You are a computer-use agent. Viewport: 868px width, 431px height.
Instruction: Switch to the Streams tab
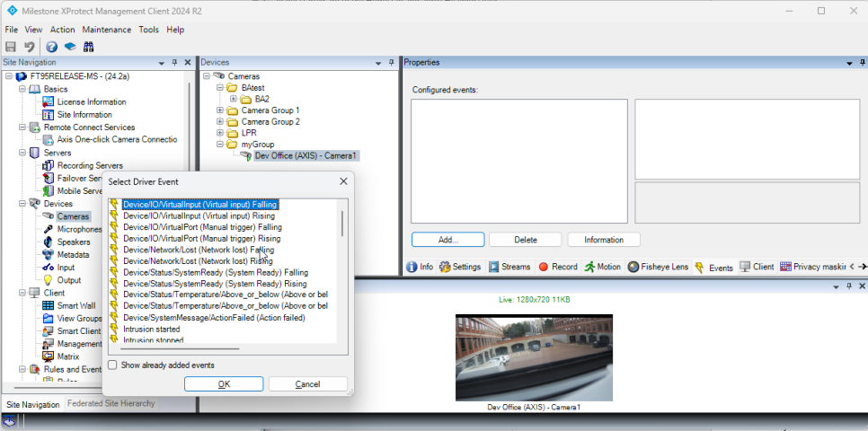[x=509, y=267]
